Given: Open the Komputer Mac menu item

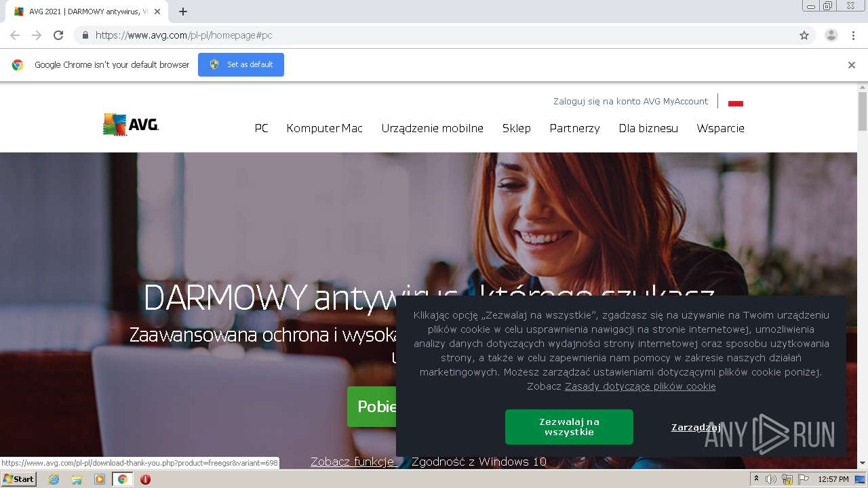Looking at the screenshot, I should click(x=324, y=128).
